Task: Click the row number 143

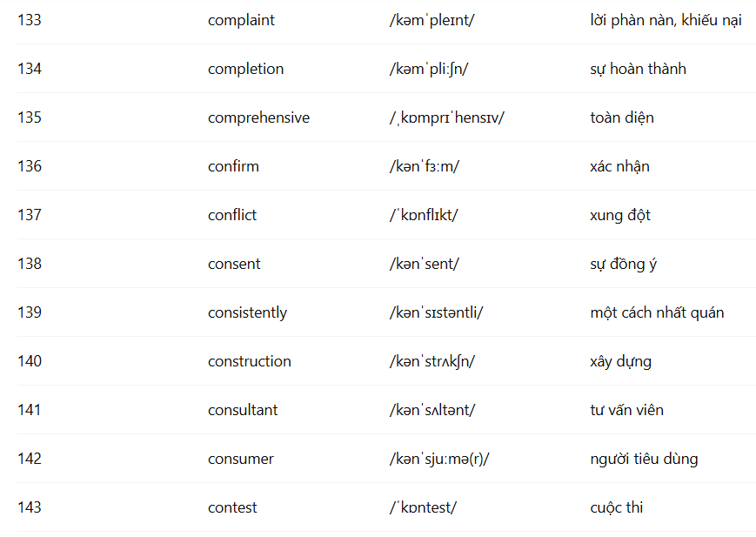Action: pos(30,507)
